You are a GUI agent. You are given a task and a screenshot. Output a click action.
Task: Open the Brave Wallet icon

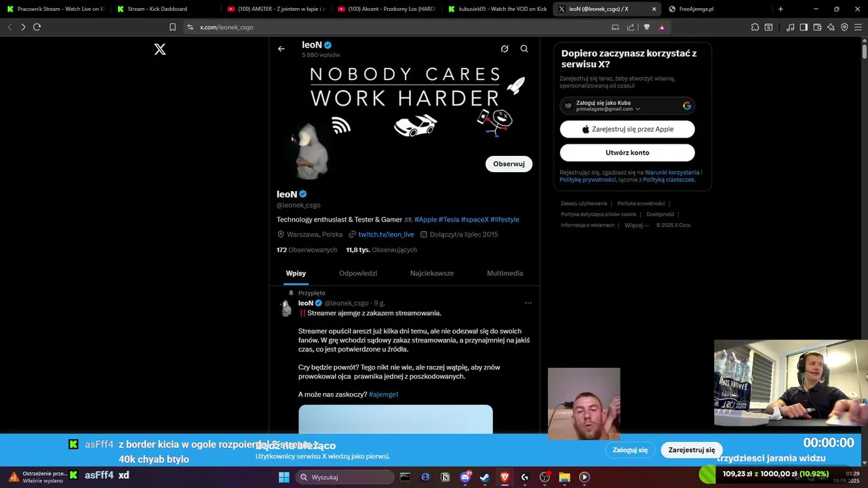(x=817, y=27)
